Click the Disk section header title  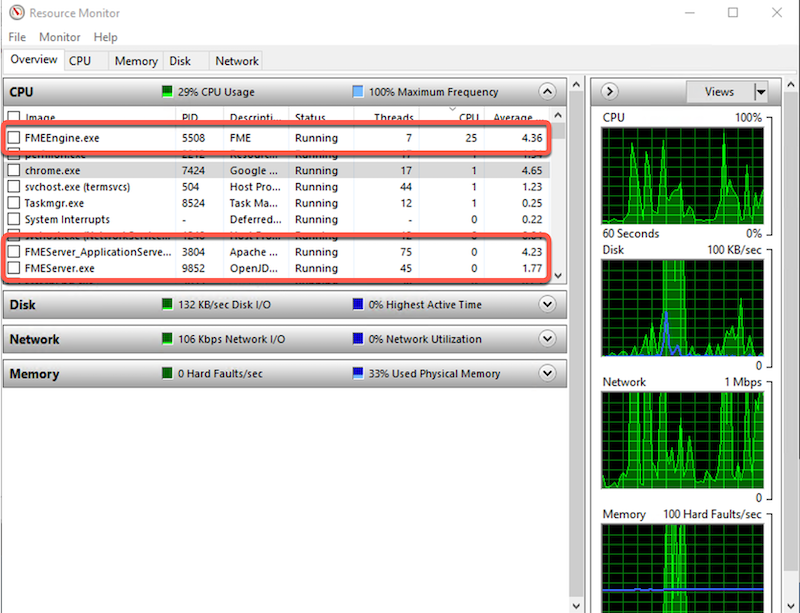(x=22, y=305)
